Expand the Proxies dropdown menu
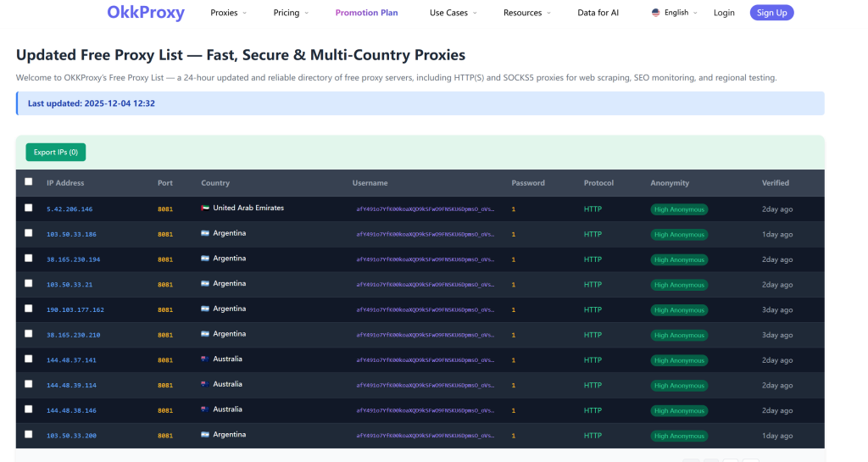The height and width of the screenshot is (462, 868). point(228,13)
